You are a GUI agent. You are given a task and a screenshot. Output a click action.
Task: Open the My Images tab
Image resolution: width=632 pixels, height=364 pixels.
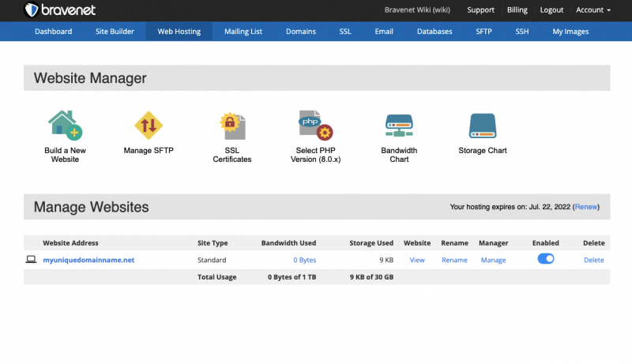pyautogui.click(x=570, y=32)
